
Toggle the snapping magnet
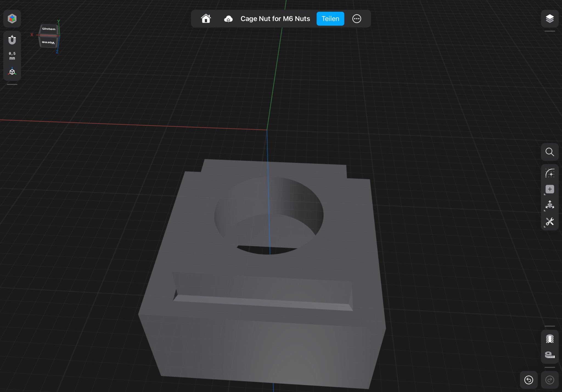point(12,40)
